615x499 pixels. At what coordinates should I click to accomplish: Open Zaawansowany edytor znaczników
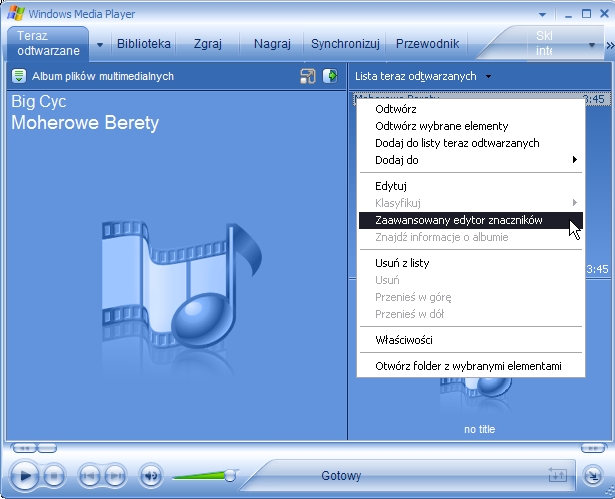point(471,220)
